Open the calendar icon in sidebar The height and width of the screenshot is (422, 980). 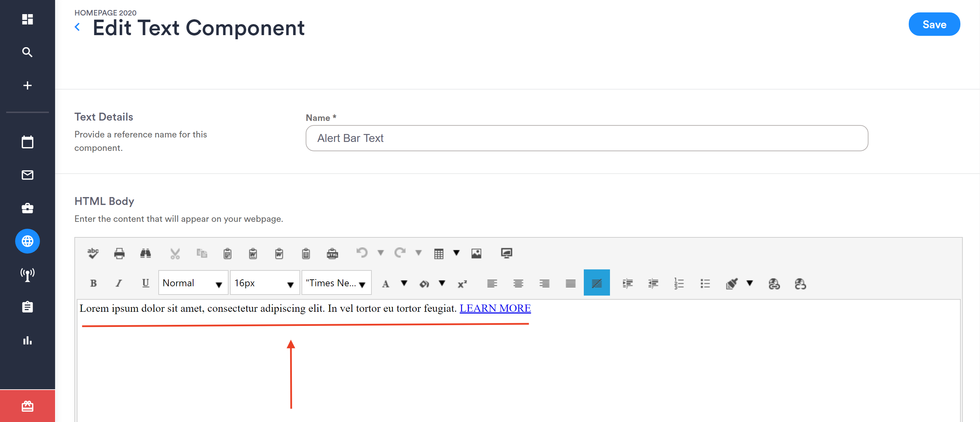(x=28, y=142)
